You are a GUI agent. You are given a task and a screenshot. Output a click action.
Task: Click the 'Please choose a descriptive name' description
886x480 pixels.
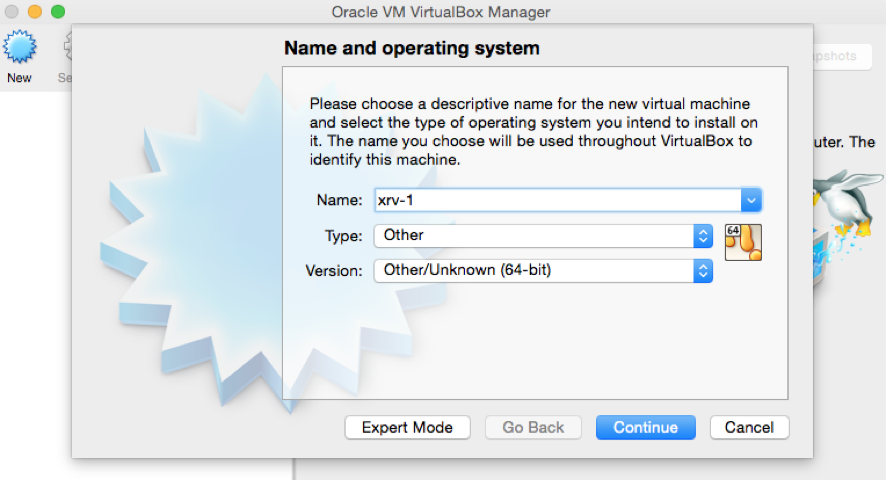[x=533, y=132]
